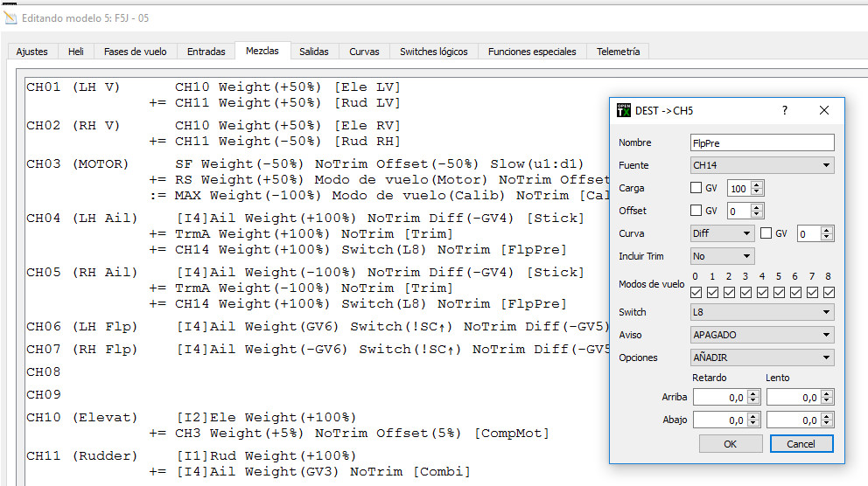Image resolution: width=868 pixels, height=486 pixels.
Task: Open the Opciones dropdown showing AÑADIR
Action: pos(762,358)
